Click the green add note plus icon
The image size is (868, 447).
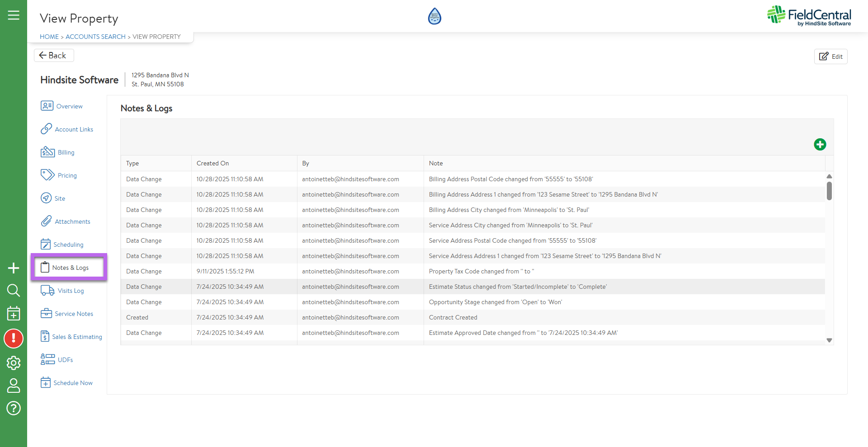click(820, 145)
